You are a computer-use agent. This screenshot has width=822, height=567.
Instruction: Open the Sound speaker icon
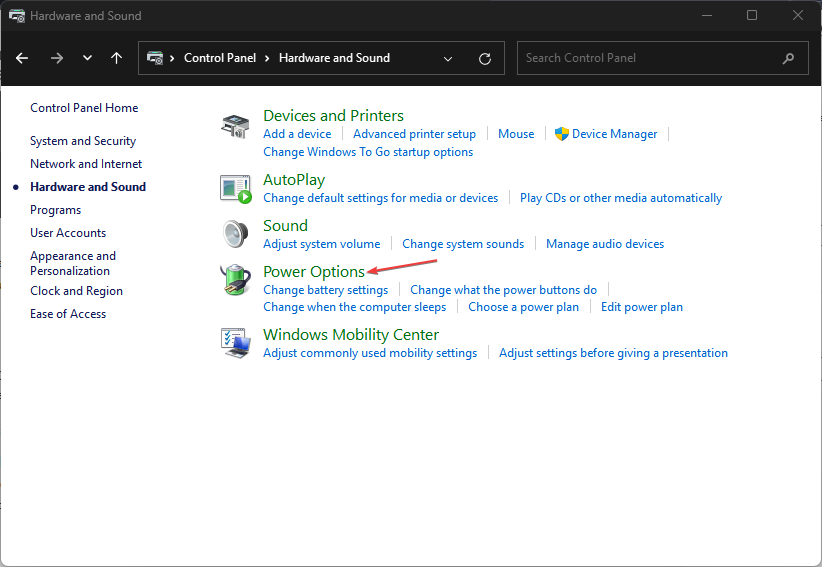point(235,234)
